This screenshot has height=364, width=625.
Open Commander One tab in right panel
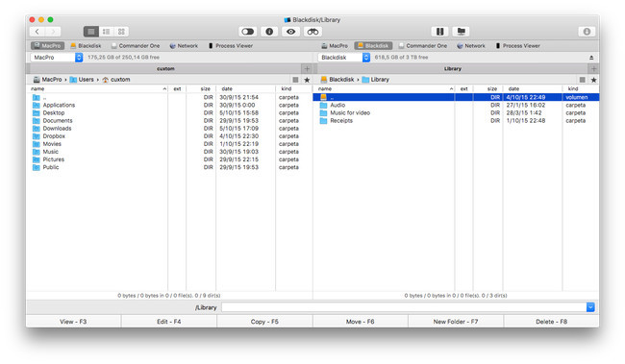click(423, 46)
